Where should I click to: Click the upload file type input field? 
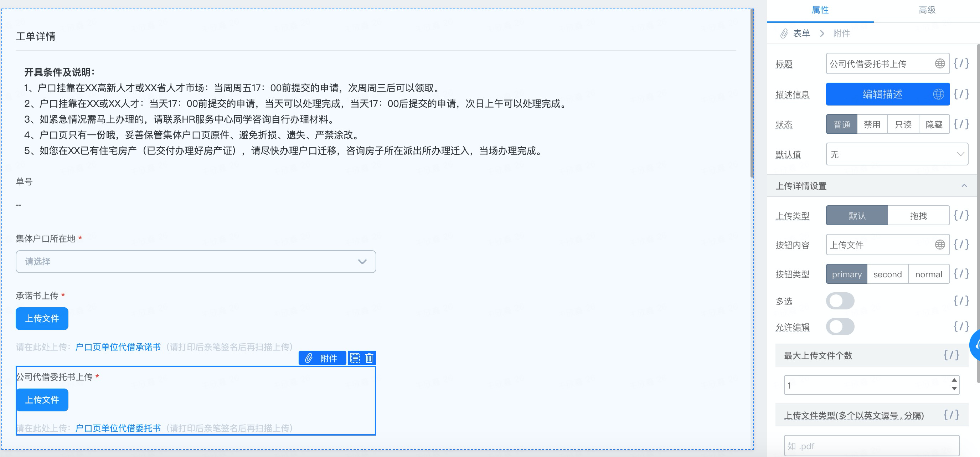pos(871,446)
